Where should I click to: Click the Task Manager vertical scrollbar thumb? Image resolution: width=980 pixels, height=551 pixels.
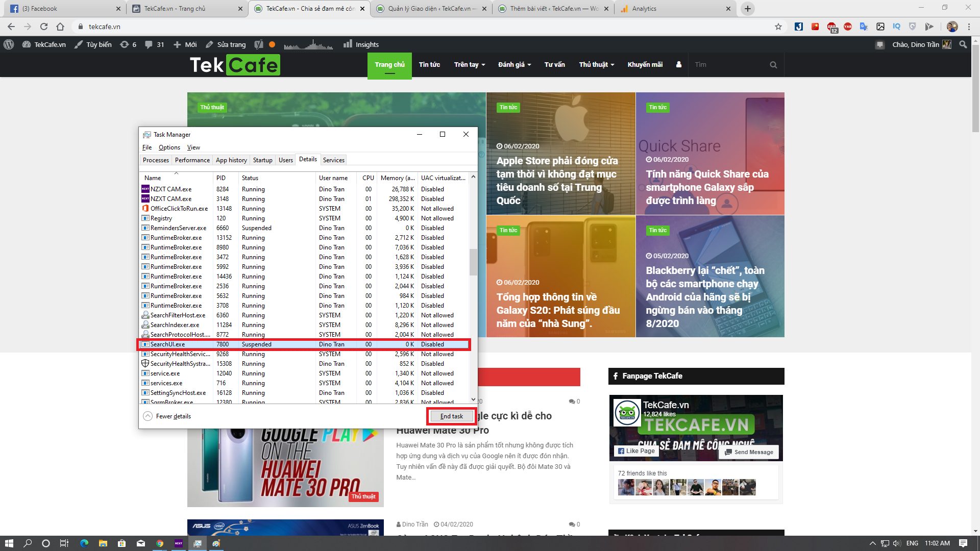click(473, 262)
